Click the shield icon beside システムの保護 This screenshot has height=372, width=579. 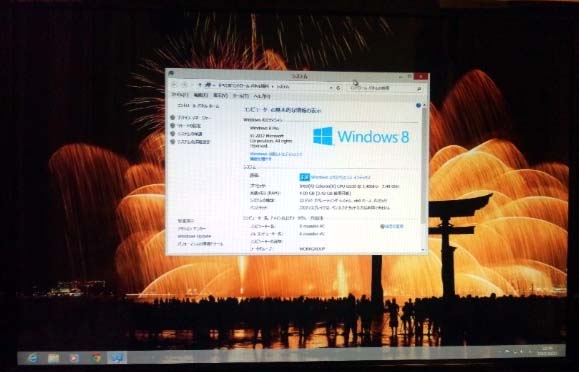pos(172,134)
